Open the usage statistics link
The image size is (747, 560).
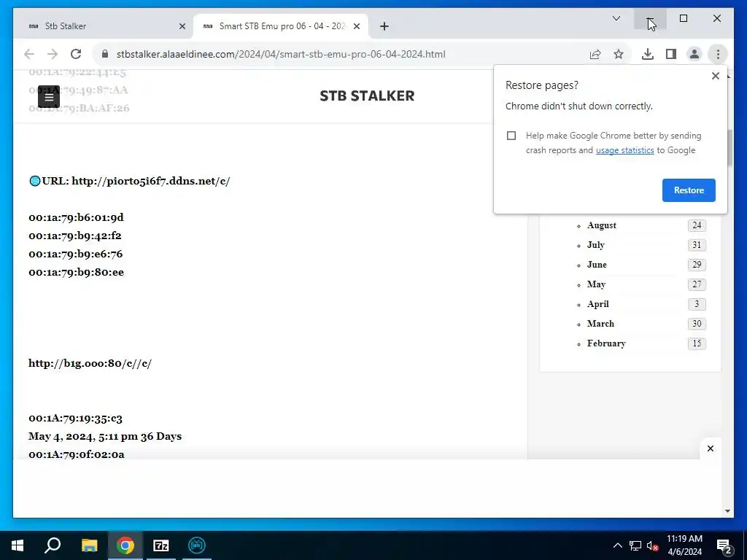624,150
